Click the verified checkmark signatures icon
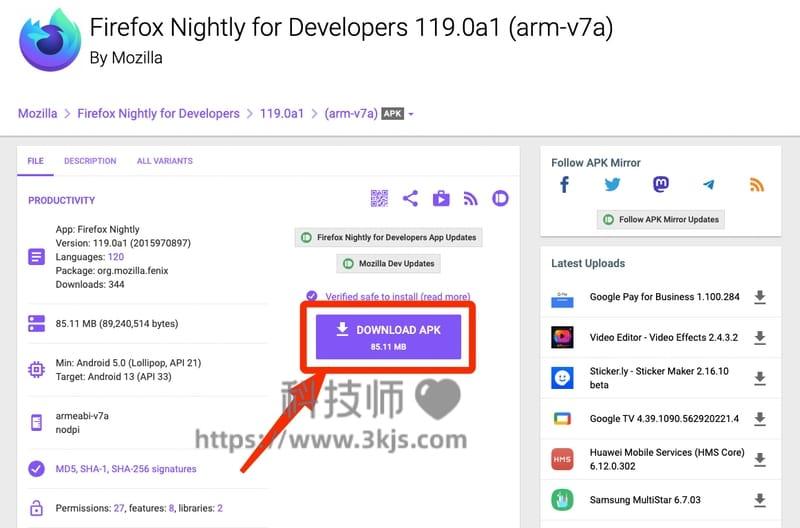Image resolution: width=800 pixels, height=528 pixels. pyautogui.click(x=36, y=469)
